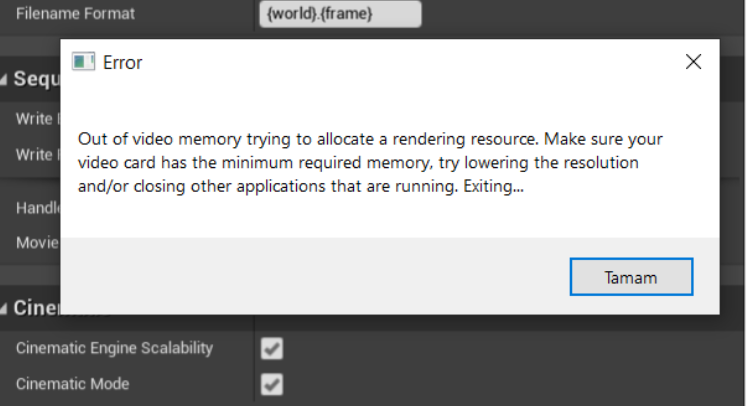Toggle the Cinematic Mode checkbox
Screen dimensions: 752x406
[x=272, y=384]
